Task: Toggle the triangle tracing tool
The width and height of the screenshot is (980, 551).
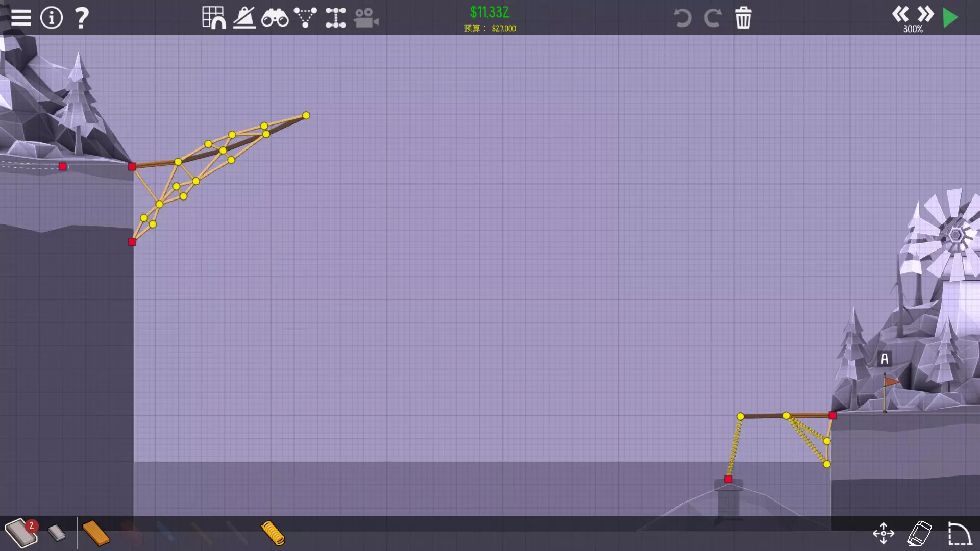Action: [x=305, y=18]
